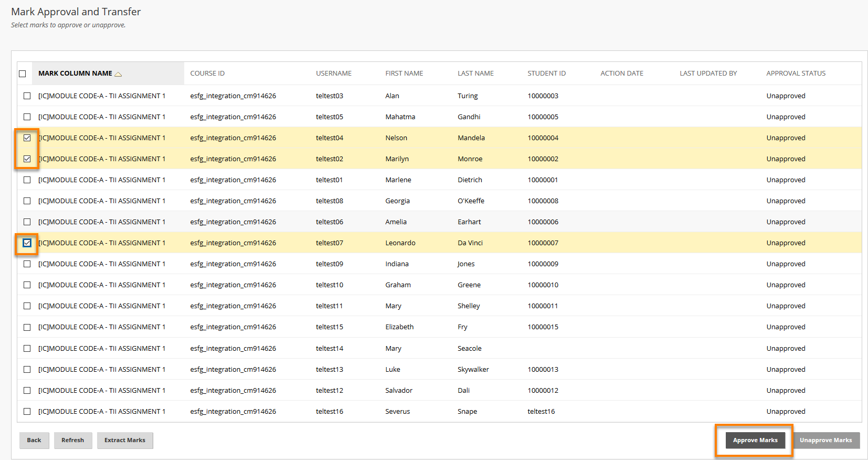868x460 pixels.
Task: Click the Extract Marks button
Action: click(x=125, y=441)
